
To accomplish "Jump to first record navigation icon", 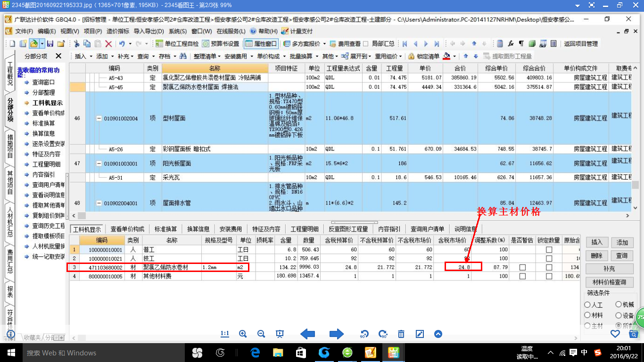I will click(405, 43).
